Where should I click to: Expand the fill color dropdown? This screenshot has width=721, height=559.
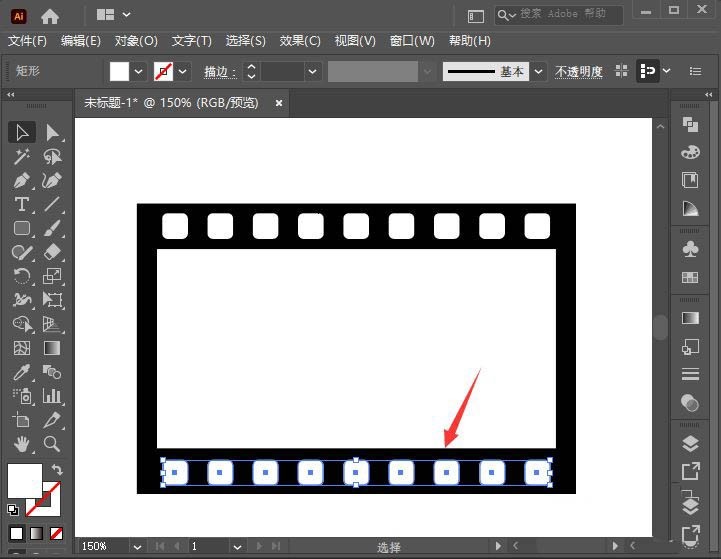point(138,72)
